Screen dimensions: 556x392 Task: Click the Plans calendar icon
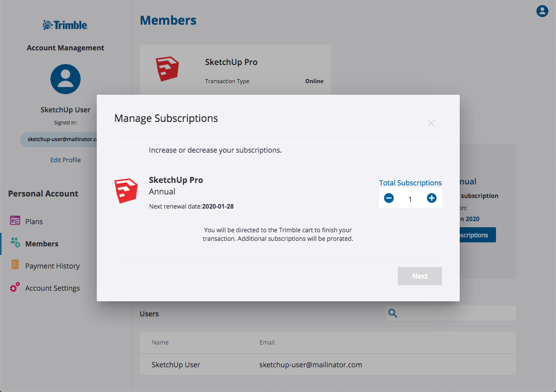pyautogui.click(x=15, y=221)
